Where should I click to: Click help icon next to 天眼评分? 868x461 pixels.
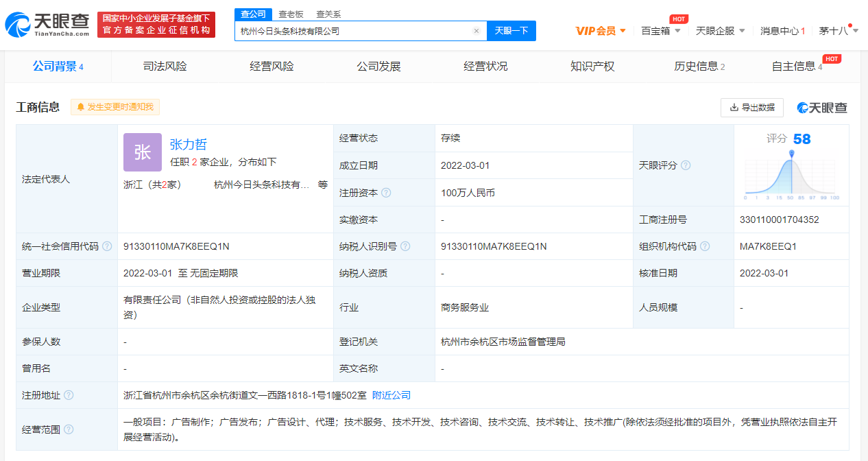tap(686, 165)
